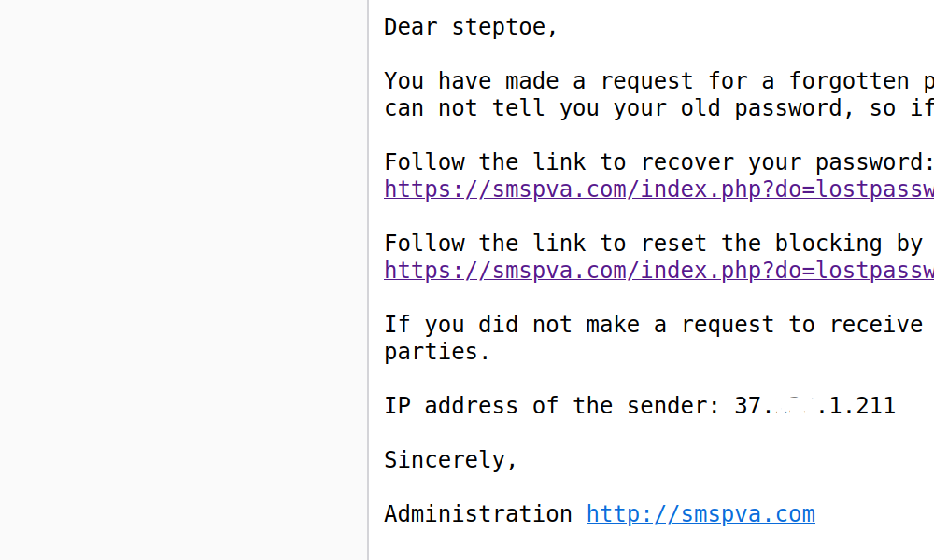Click the word 'Administration' in the signature
Viewport: 934px width, 560px height.
[x=478, y=514]
